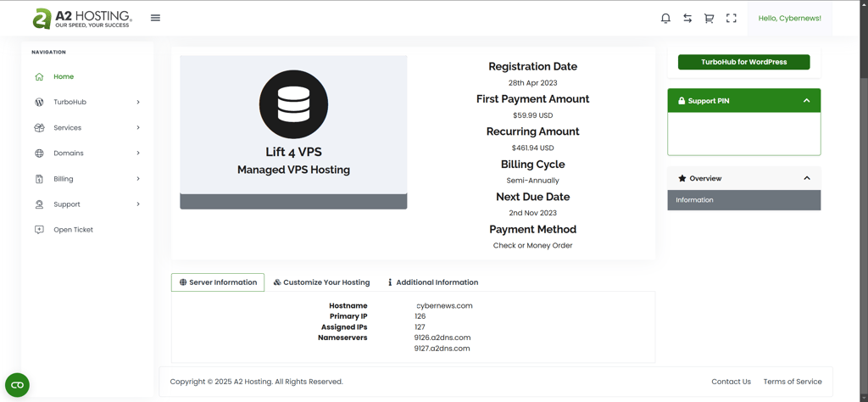Expand the TurboHub menu chevron
This screenshot has width=868, height=402.
[x=138, y=102]
